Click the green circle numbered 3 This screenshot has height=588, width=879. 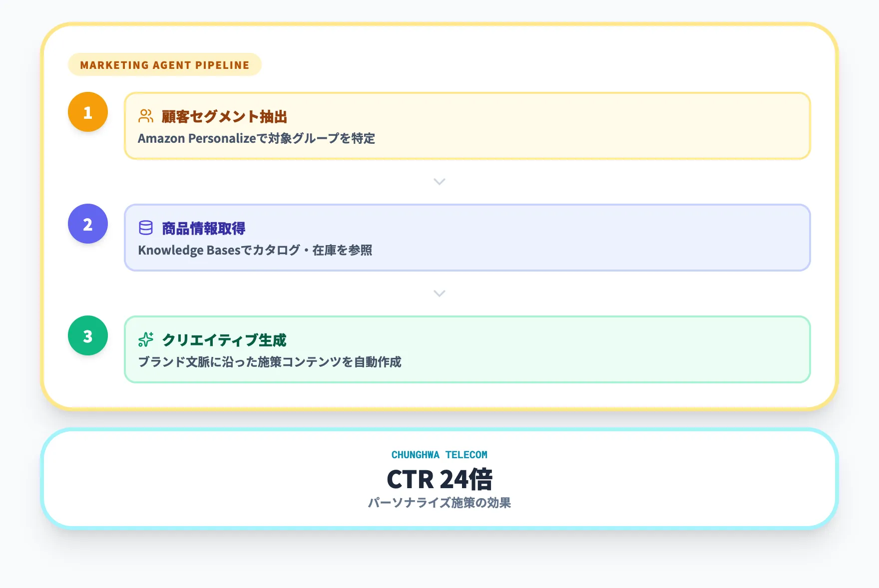tap(87, 336)
